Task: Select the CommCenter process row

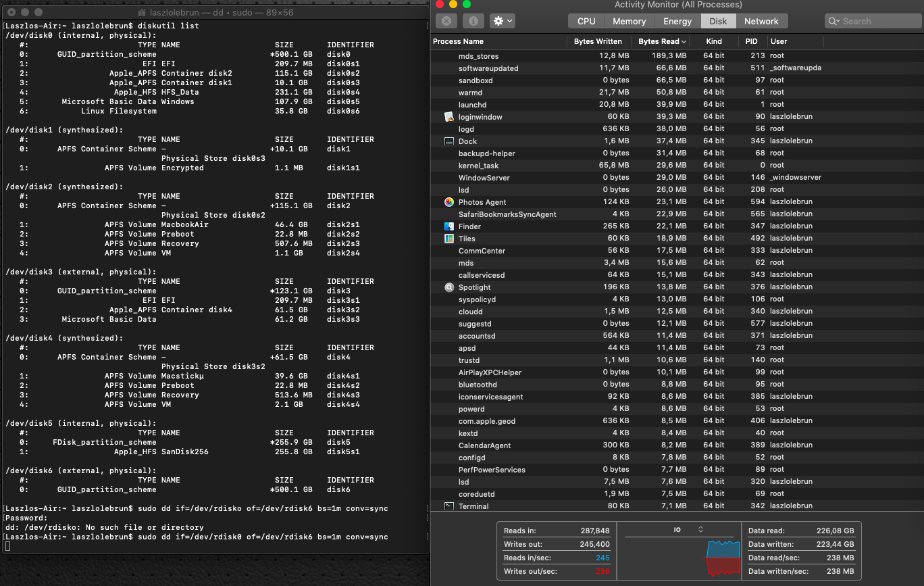Action: pyautogui.click(x=677, y=251)
